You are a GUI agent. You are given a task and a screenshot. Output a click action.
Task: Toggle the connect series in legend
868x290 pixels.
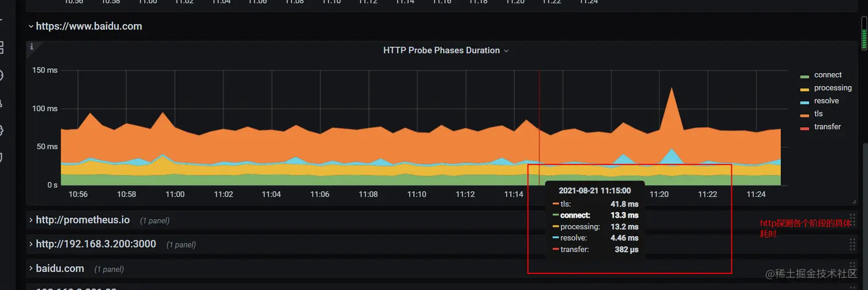point(828,75)
